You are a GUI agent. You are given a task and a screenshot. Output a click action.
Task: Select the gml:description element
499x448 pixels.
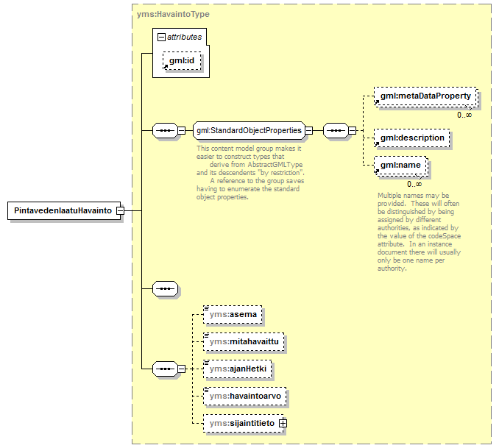(412, 138)
